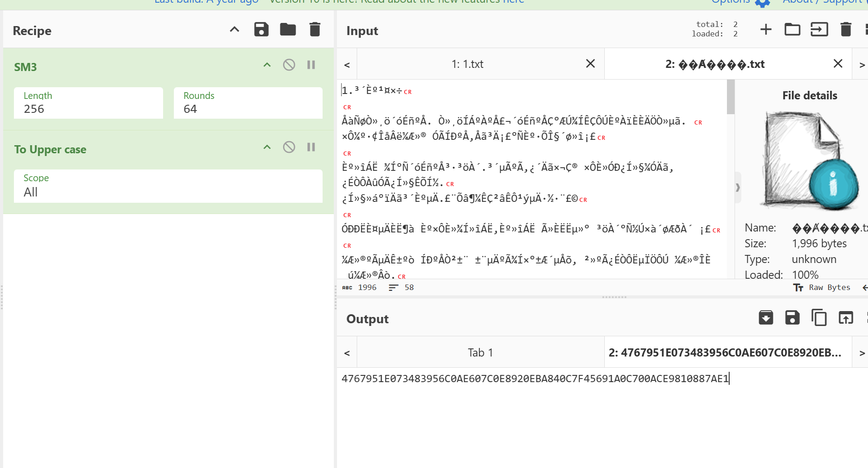
Task: Load a recipe from folder icon
Action: pos(288,30)
